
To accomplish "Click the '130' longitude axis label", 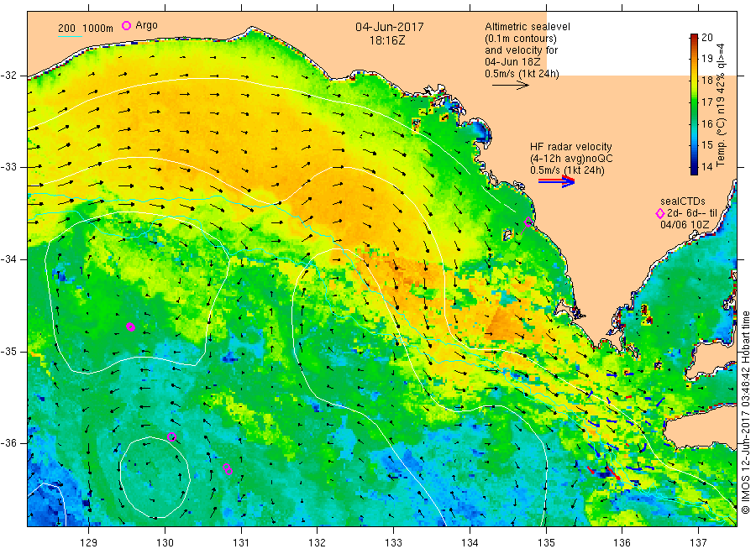I will point(165,542).
